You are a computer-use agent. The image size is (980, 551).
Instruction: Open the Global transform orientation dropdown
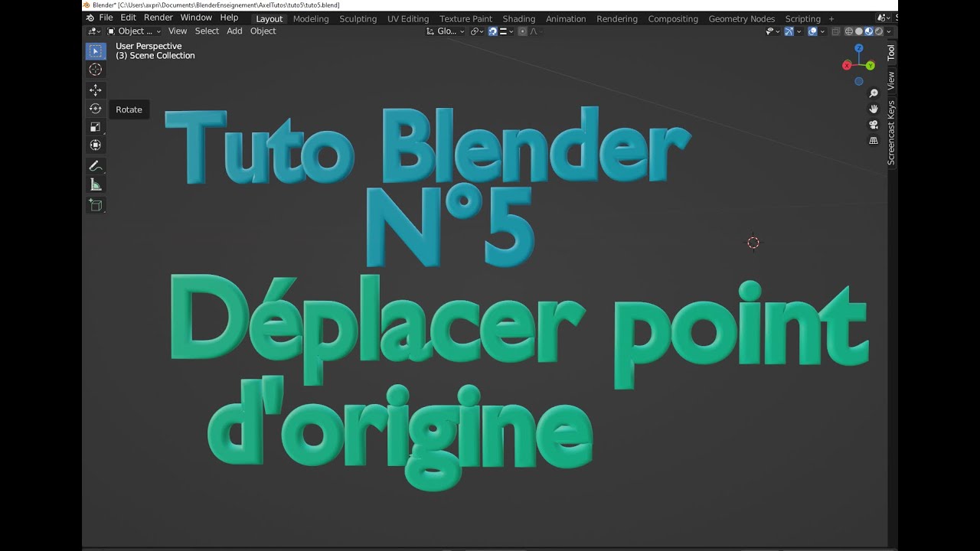[x=446, y=31]
